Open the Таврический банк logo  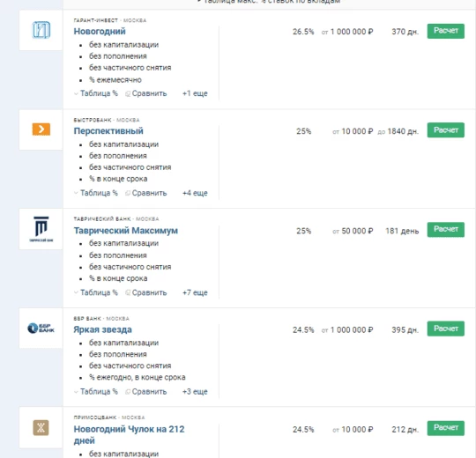point(41,229)
